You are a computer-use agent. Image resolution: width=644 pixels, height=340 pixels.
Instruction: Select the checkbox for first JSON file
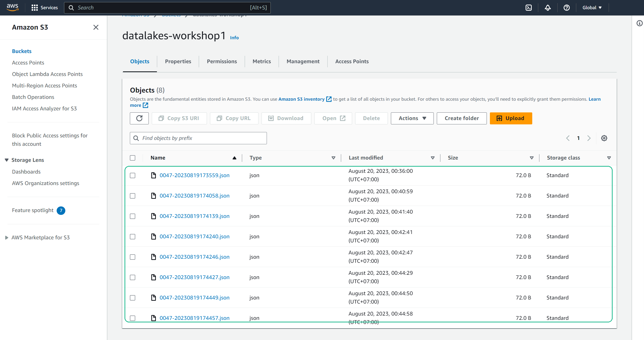click(133, 175)
